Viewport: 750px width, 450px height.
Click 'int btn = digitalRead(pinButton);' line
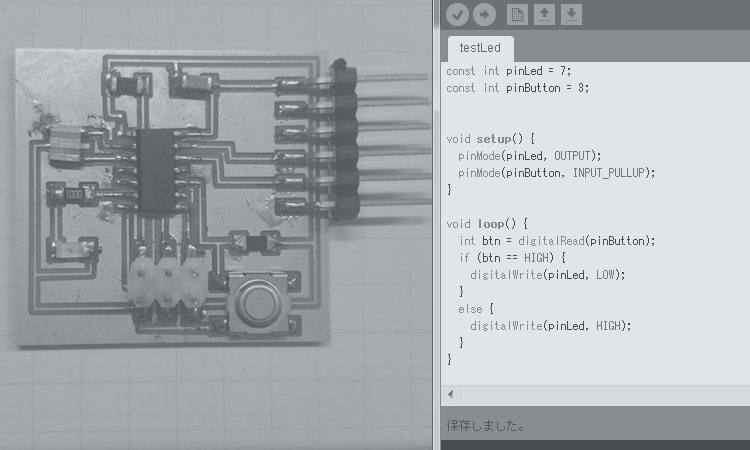coord(557,241)
